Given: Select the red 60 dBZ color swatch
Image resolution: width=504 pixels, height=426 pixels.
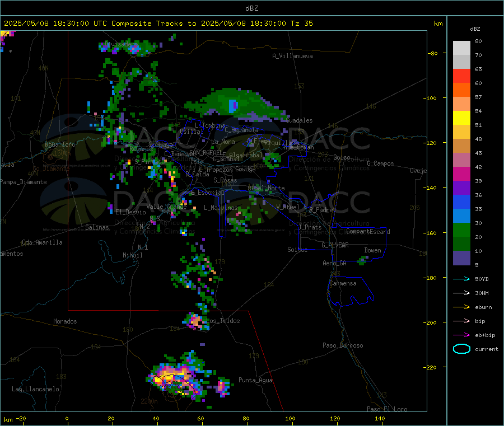Looking at the screenshot, I should coord(461,76).
